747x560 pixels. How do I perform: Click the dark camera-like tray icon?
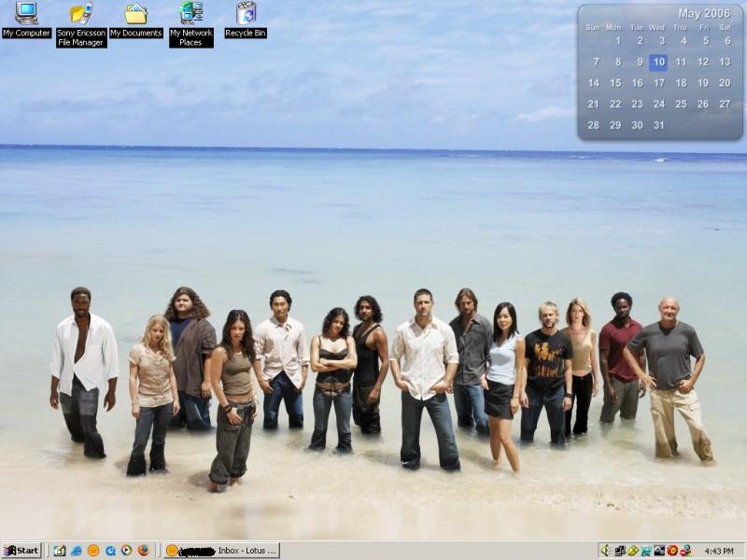click(x=659, y=551)
